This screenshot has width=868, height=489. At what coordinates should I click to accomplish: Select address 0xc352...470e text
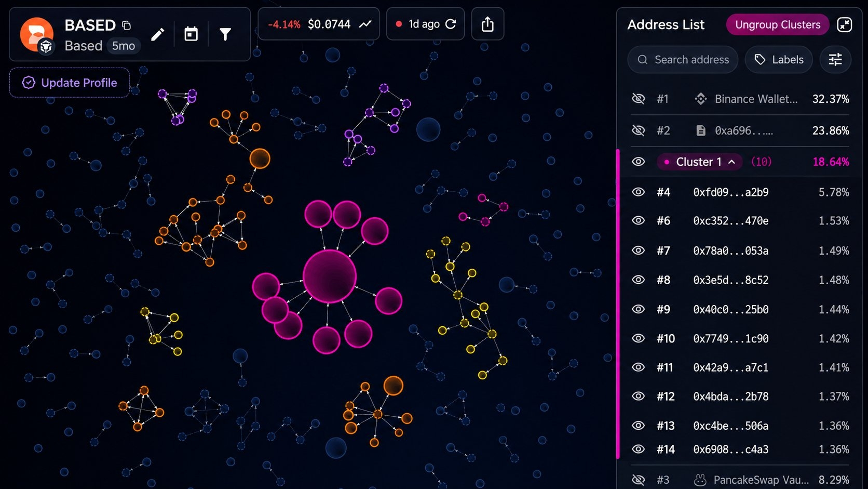coord(731,221)
